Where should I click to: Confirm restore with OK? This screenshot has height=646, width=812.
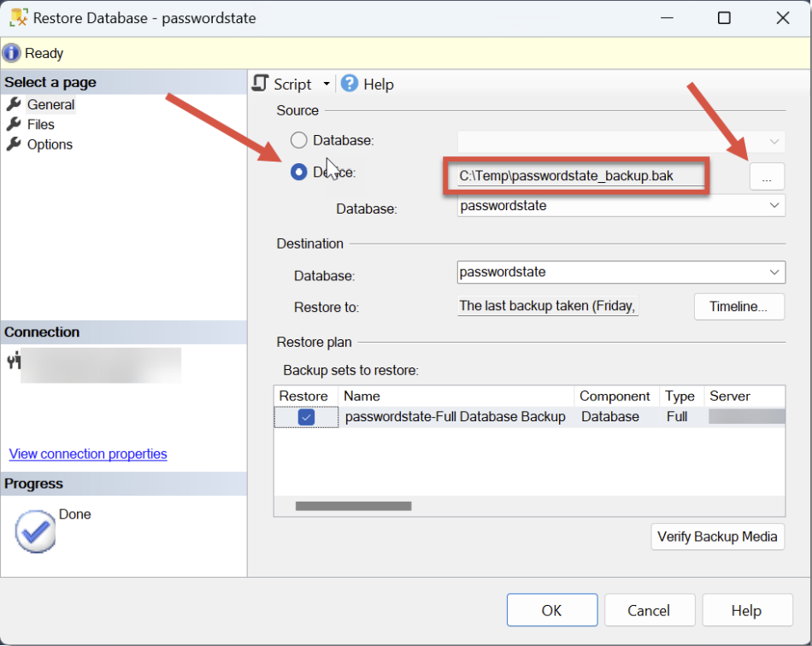tap(552, 610)
